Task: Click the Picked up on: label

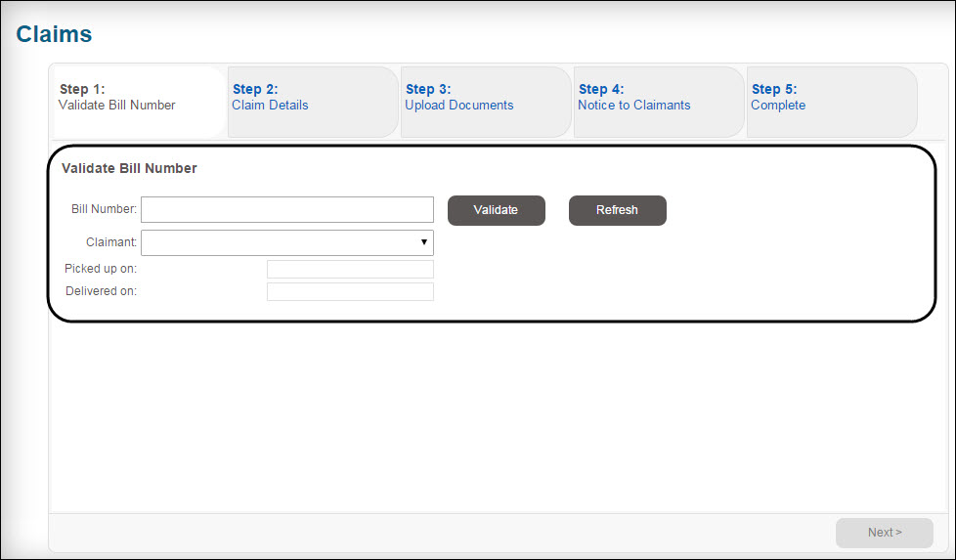Action: click(101, 269)
